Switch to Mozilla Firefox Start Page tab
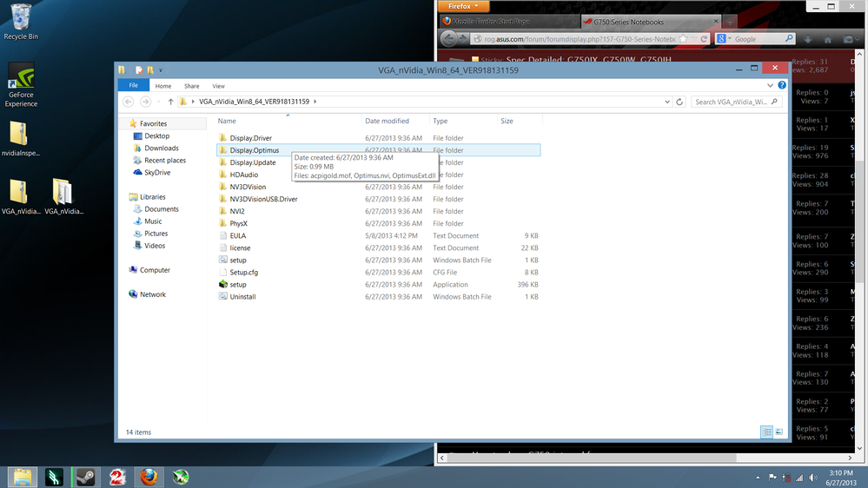Screen dimensions: 868x488 [509, 22]
